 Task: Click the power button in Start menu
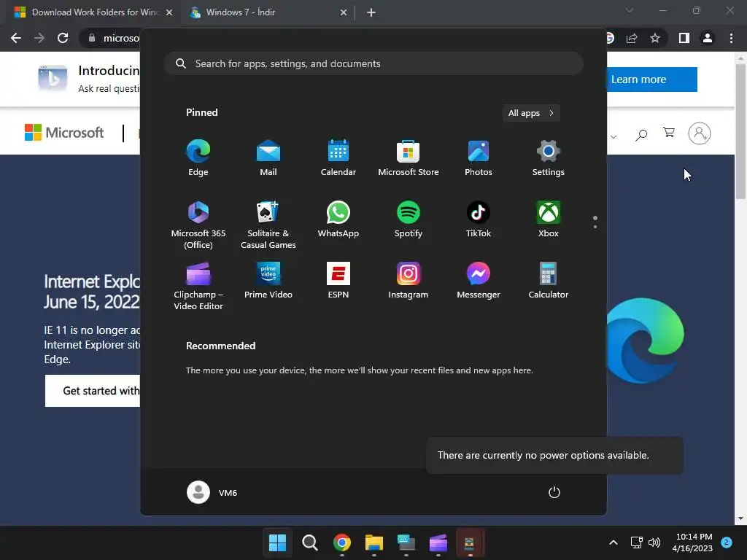click(x=554, y=492)
